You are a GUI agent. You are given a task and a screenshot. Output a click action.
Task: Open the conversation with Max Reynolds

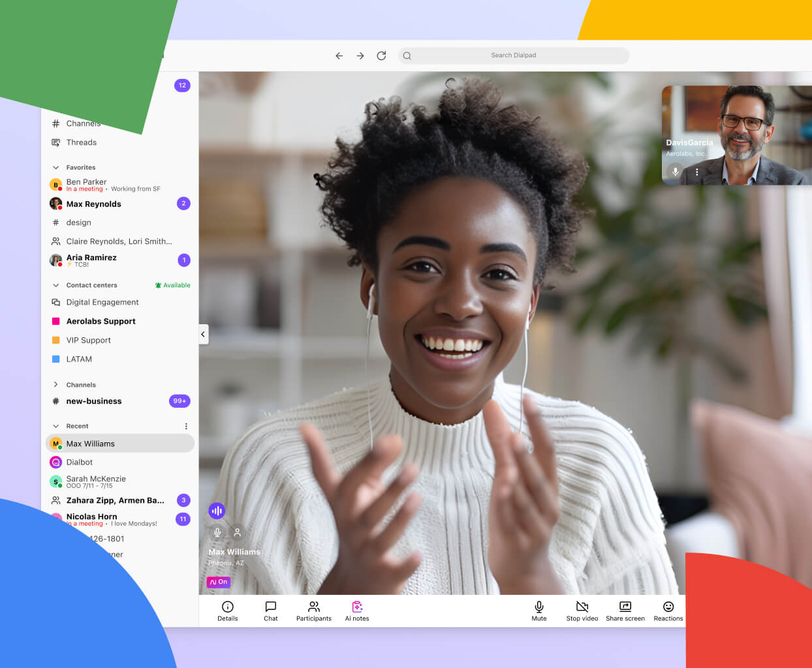tap(93, 204)
